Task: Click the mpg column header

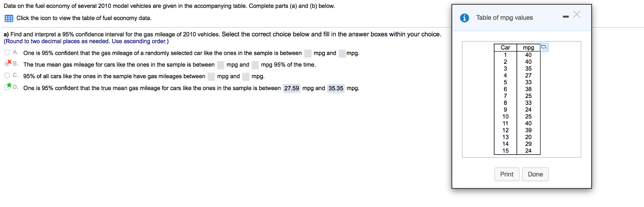Action: click(x=528, y=47)
